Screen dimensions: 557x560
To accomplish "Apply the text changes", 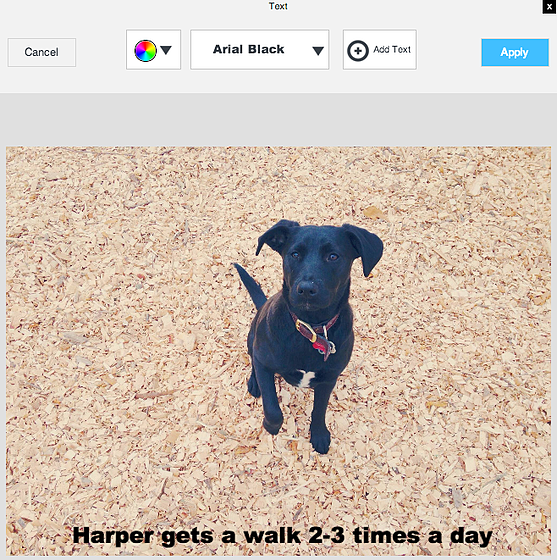I will pyautogui.click(x=515, y=52).
